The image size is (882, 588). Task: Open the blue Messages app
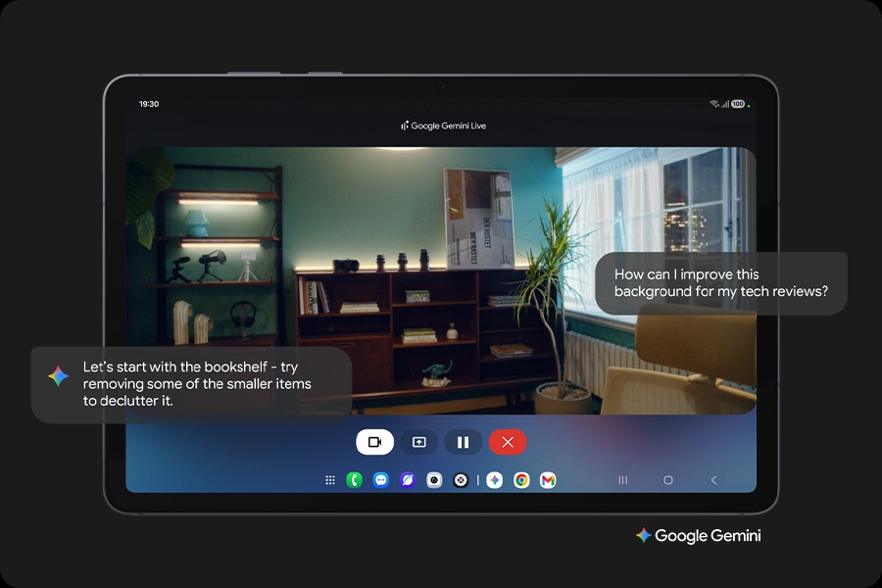click(x=381, y=480)
